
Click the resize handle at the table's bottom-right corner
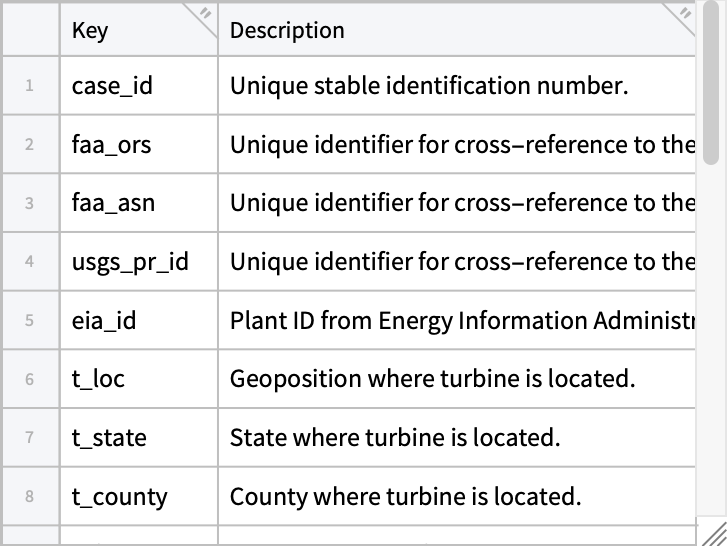pos(714,533)
